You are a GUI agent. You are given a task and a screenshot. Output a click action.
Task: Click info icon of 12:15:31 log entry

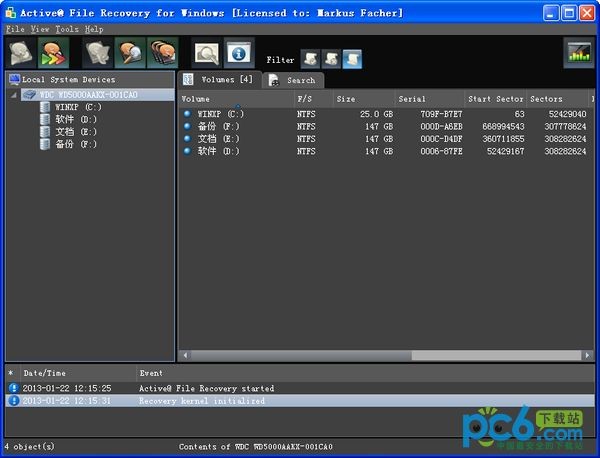[x=13, y=401]
